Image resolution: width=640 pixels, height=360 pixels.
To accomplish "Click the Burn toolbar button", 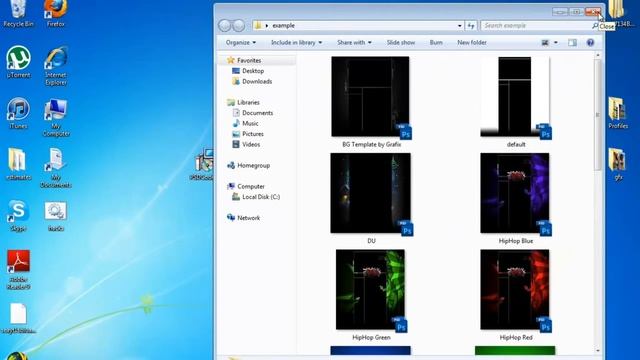I will tap(436, 42).
